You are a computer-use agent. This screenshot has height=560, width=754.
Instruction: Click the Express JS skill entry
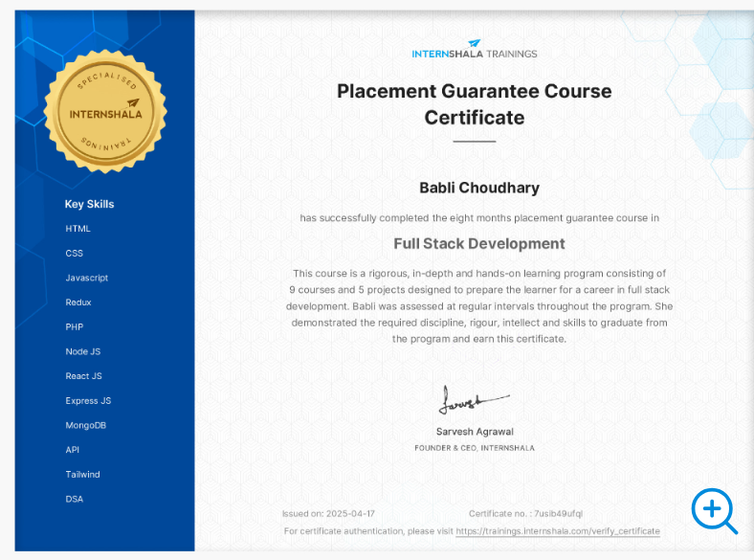[x=88, y=400]
